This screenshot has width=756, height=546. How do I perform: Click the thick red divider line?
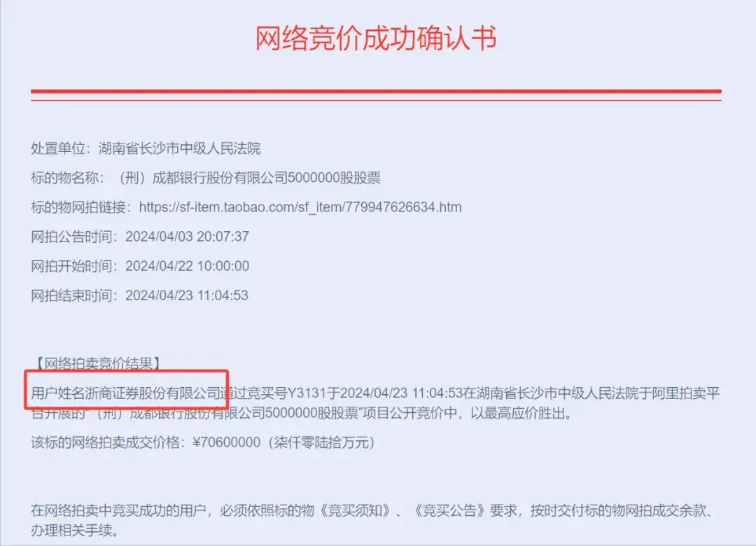tap(376, 91)
